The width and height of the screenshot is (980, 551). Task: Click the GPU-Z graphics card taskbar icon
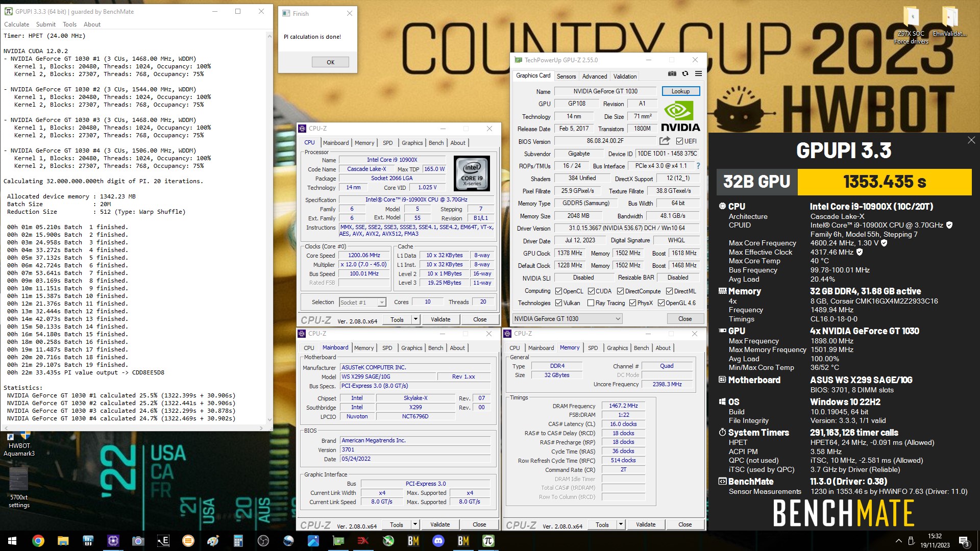click(x=338, y=541)
